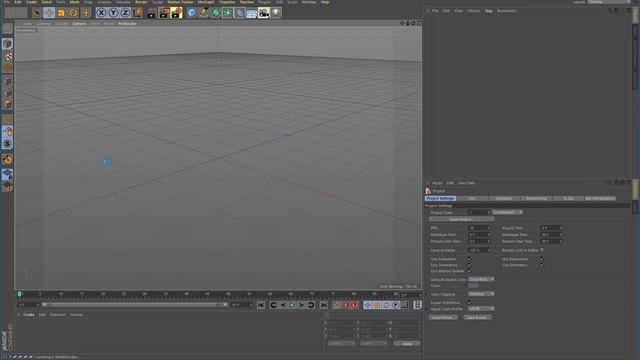Toggle Use Deformers checkbox
The width and height of the screenshot is (640, 360).
542,265
